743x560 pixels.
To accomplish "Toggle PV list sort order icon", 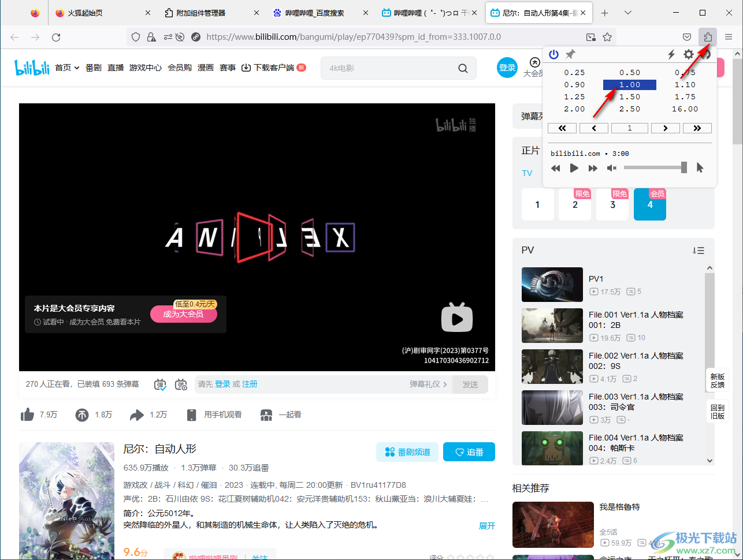I will pos(699,251).
